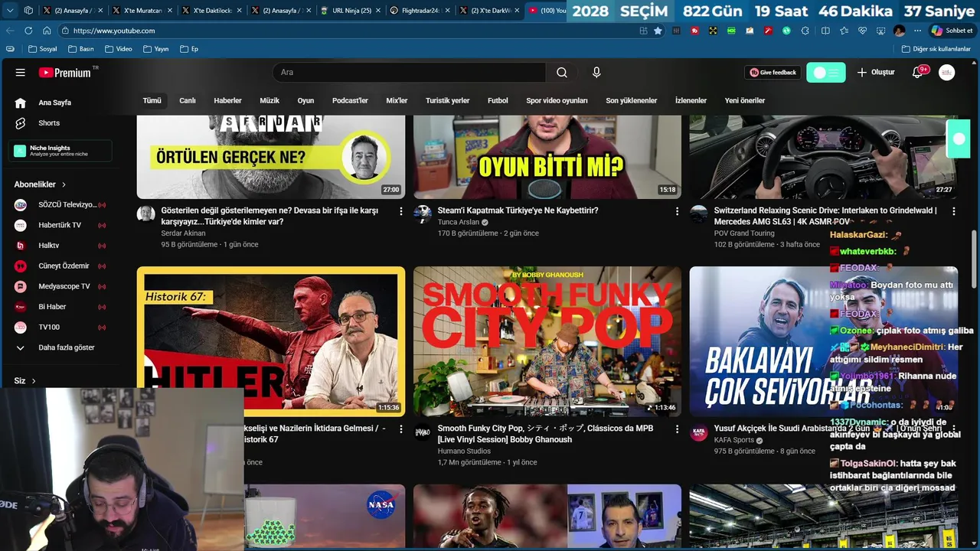Select the Canlı filter chip

click(188, 100)
